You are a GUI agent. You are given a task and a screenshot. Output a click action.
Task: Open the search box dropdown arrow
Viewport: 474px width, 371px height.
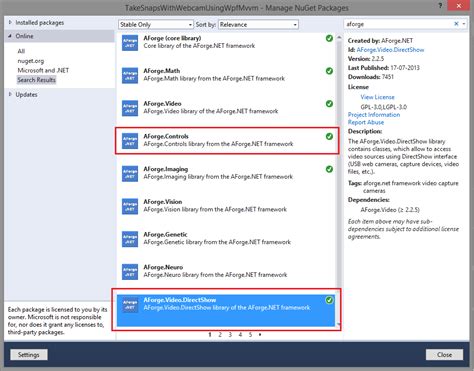click(x=464, y=24)
